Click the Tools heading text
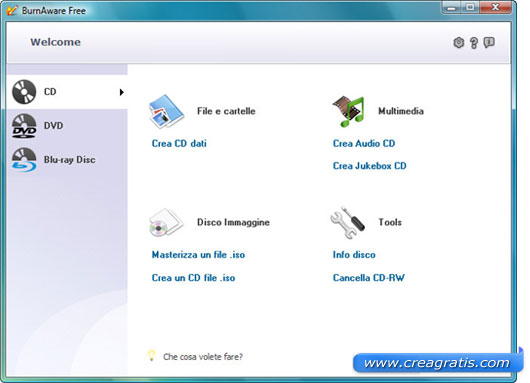Image resolution: width=530 pixels, height=383 pixels. click(390, 222)
